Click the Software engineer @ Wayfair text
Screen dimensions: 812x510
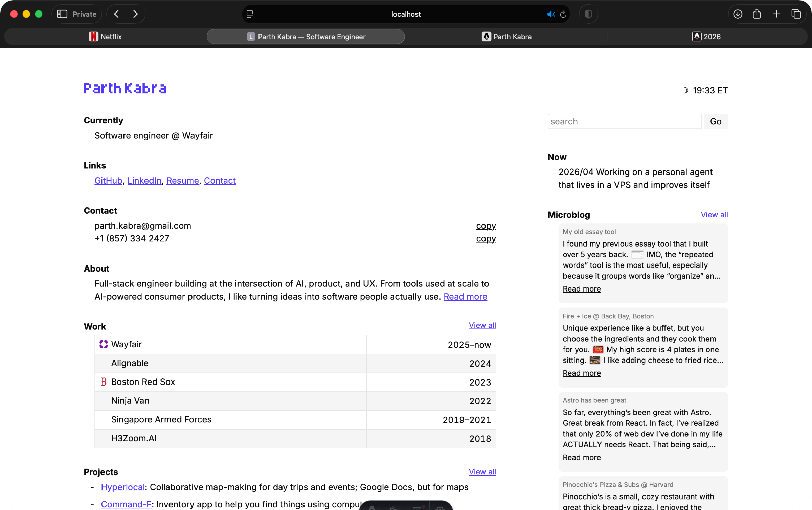click(x=154, y=135)
